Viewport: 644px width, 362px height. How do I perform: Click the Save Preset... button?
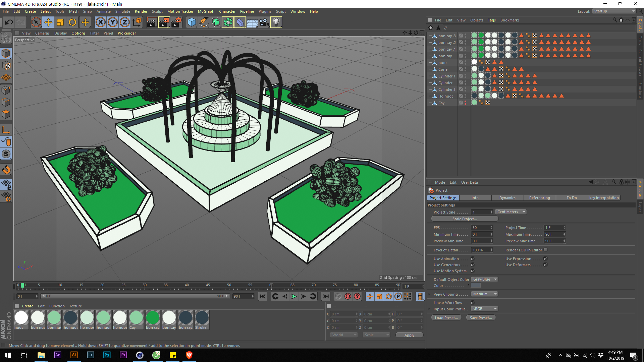pyautogui.click(x=481, y=318)
